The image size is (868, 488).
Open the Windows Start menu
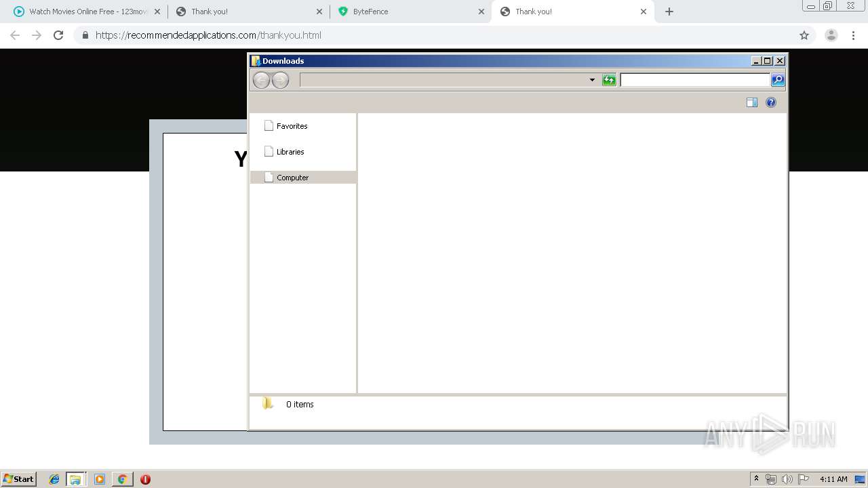19,479
